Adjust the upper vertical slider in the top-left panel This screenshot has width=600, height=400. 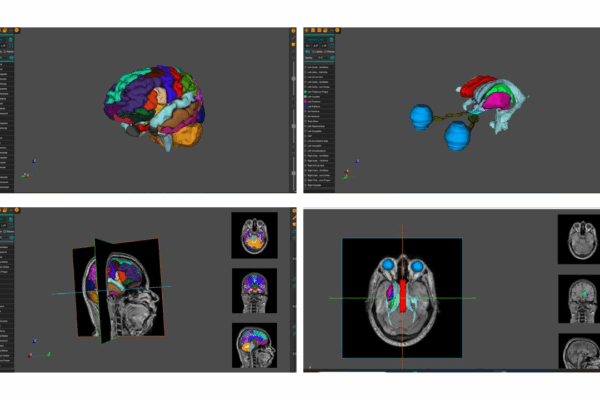point(293,78)
